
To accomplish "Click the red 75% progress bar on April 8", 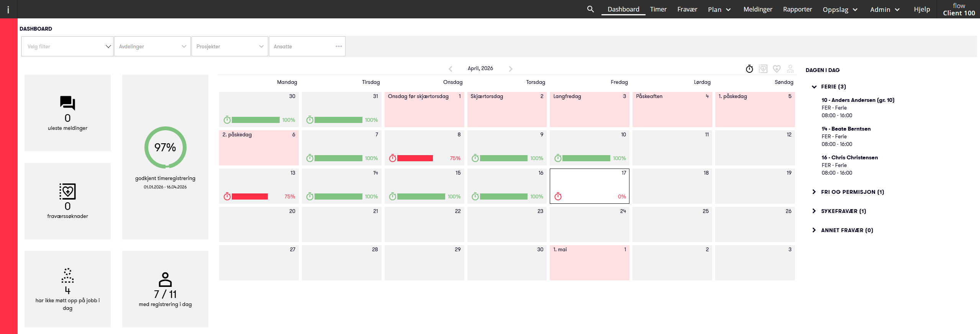I will pos(415,158).
